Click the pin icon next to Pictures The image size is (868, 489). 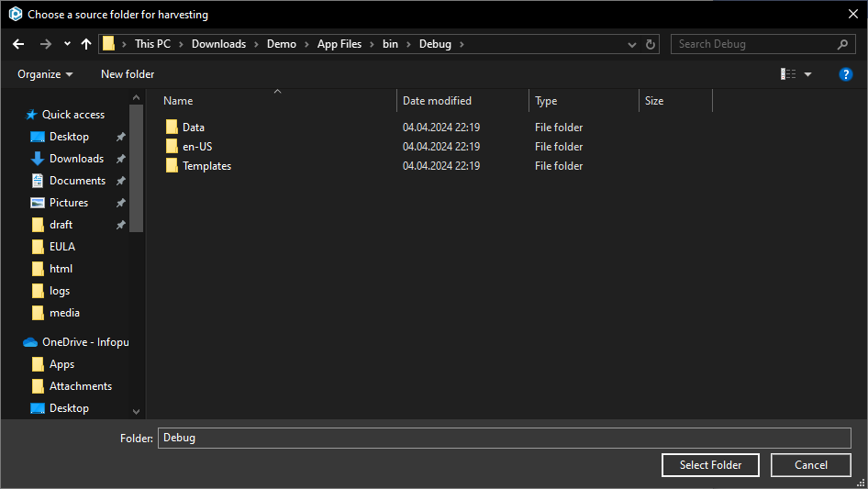click(120, 203)
